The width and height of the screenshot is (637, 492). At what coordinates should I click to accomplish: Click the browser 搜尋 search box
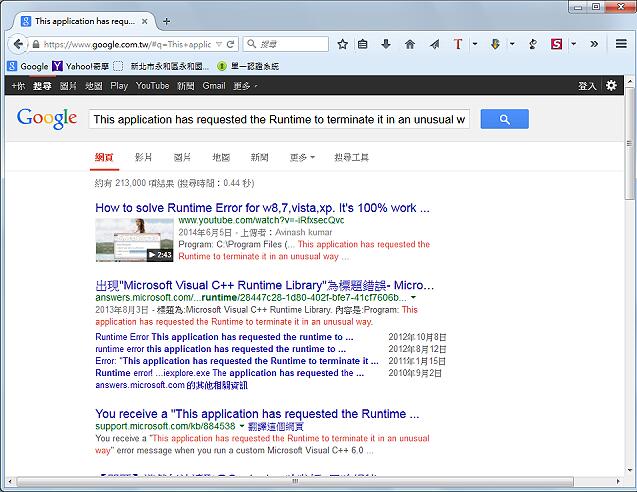[x=286, y=44]
